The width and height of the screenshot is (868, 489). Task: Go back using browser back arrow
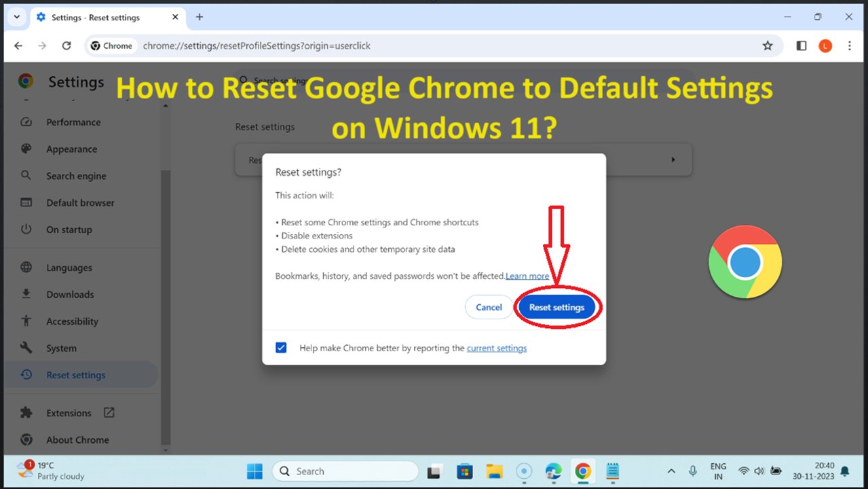pyautogui.click(x=18, y=46)
